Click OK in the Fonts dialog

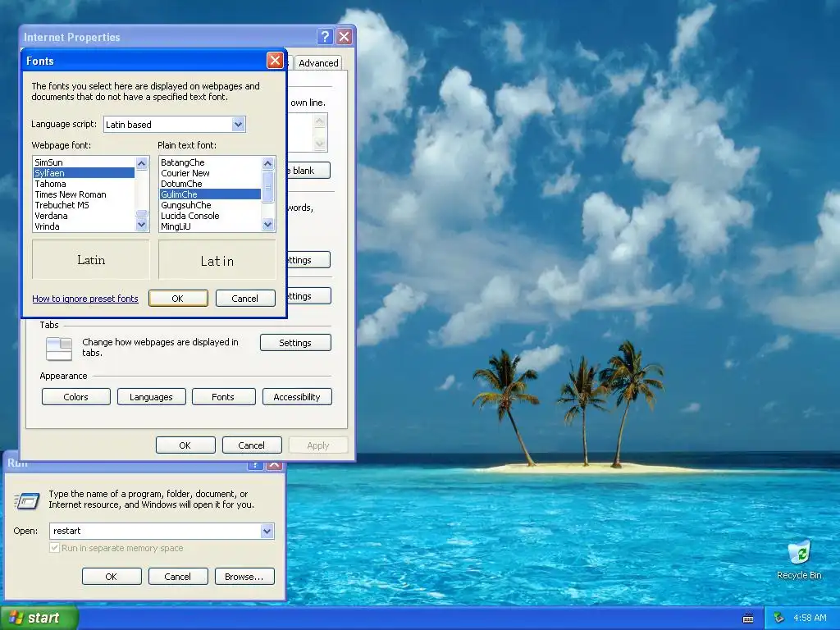(178, 299)
